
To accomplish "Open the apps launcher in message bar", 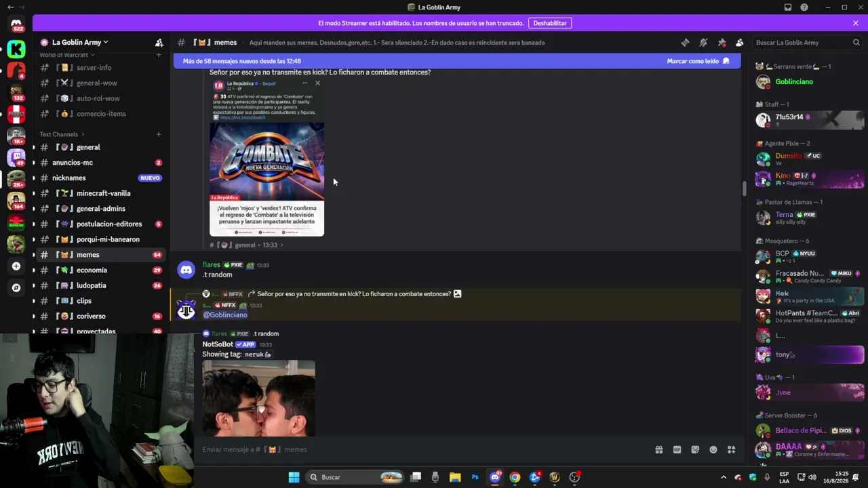I will (x=731, y=449).
